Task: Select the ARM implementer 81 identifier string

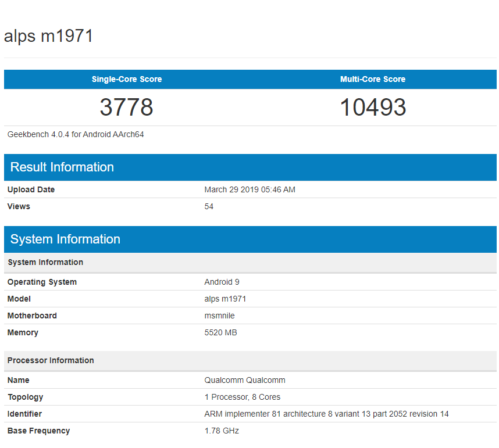Action: pos(326,414)
